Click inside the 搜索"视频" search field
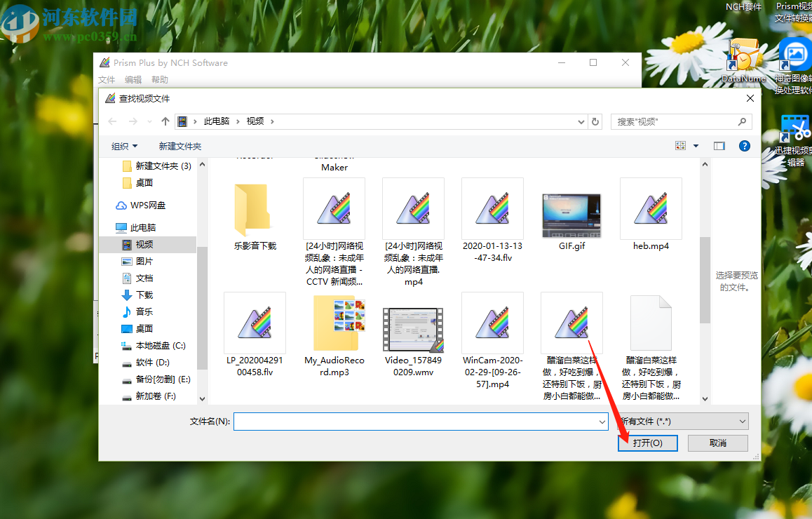The image size is (812, 519). click(666, 121)
